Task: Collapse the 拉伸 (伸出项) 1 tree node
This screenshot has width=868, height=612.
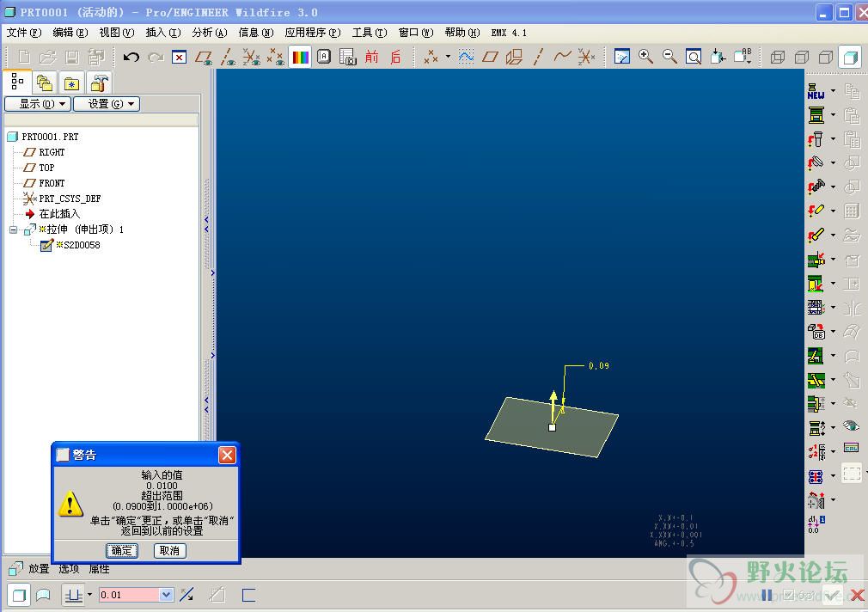Action: [x=13, y=229]
